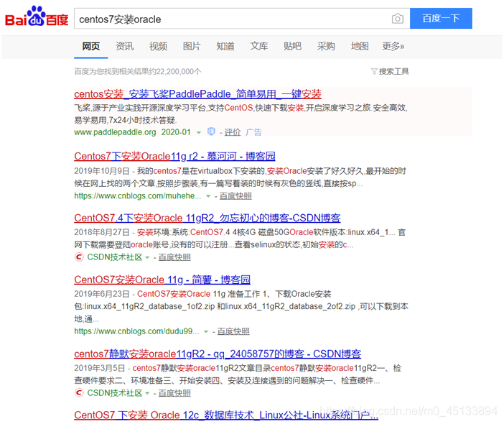Open the 文库 tab
504x424 pixels.
pos(258,46)
